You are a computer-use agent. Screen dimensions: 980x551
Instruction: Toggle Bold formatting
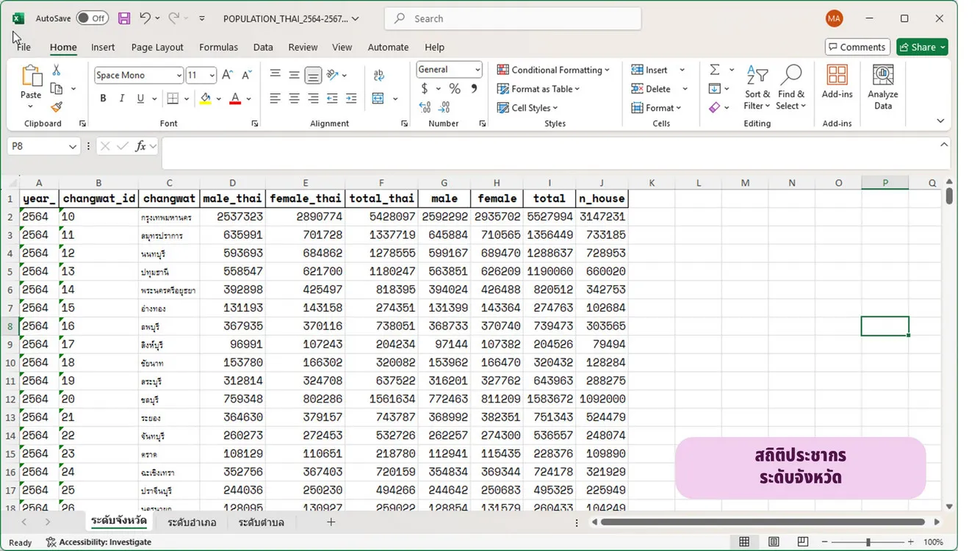point(103,98)
